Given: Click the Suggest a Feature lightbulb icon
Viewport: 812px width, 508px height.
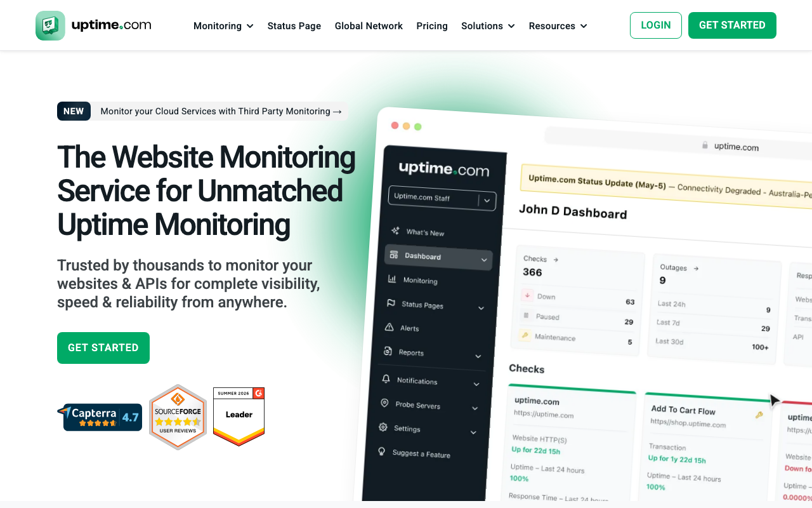Looking at the screenshot, I should coord(382,451).
